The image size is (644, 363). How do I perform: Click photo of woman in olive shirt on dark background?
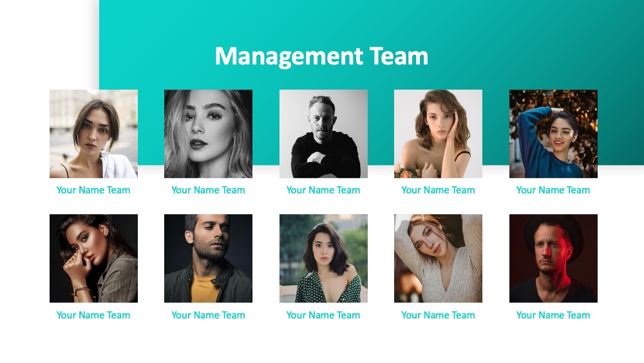93,259
